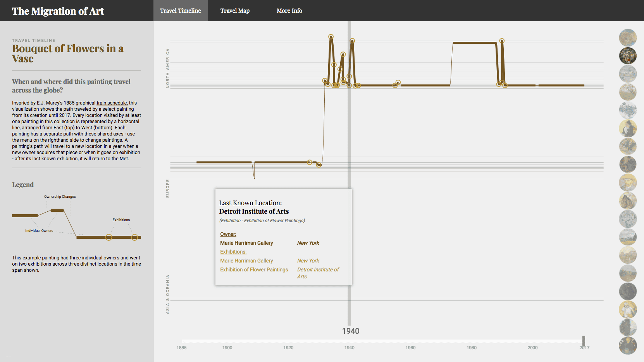Pick the seated woman in dark dress thumbnail
Viewport: 644px width, 362px height.
627,128
